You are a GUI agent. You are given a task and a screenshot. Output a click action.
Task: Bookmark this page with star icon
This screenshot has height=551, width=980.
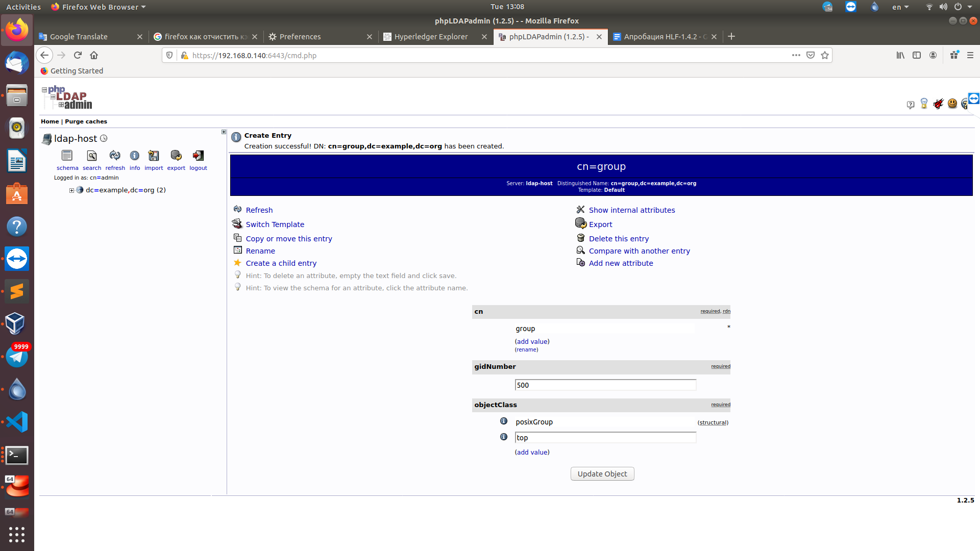coord(825,56)
